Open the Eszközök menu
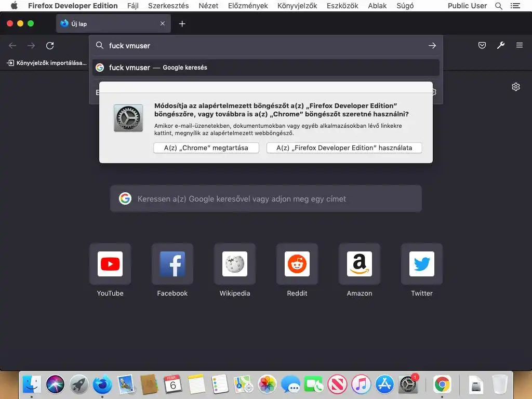 pos(342,6)
